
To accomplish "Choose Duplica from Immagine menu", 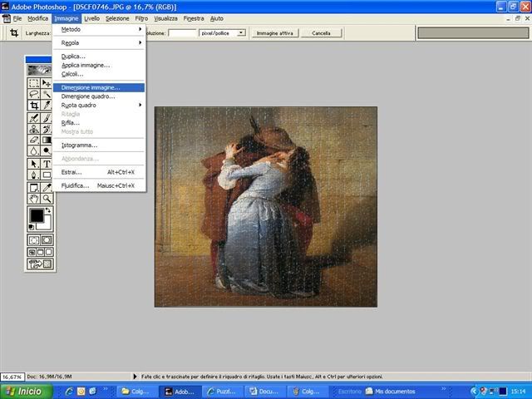I will pyautogui.click(x=99, y=57).
